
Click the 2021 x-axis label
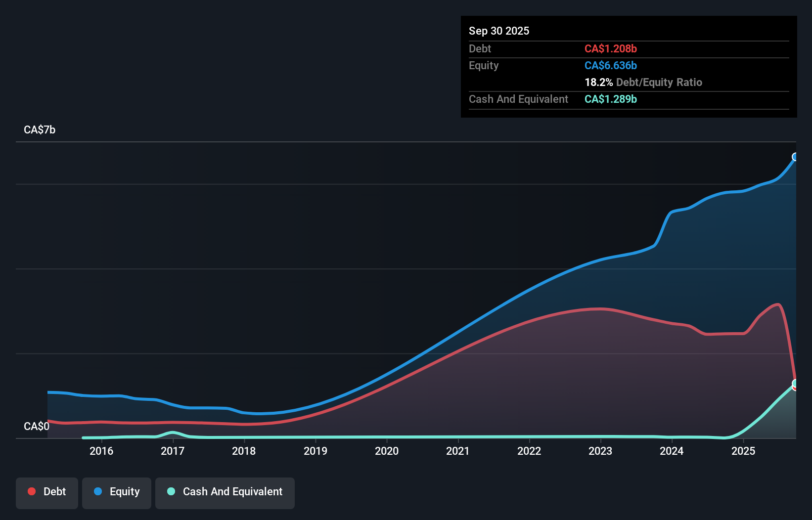[458, 451]
